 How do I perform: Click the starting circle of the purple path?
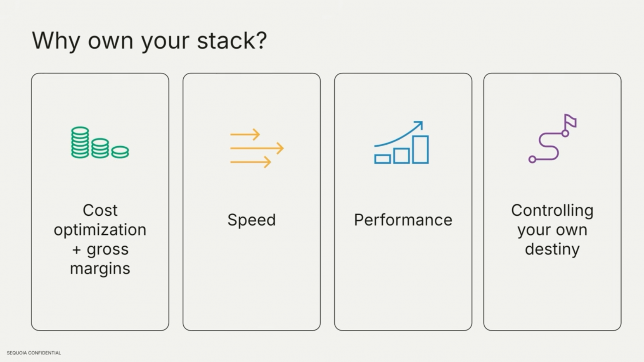click(x=533, y=160)
